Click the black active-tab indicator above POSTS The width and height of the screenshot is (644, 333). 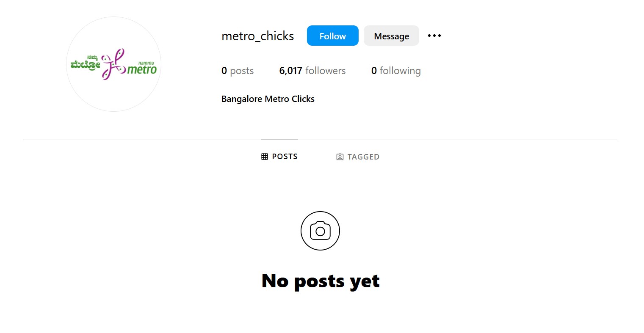click(279, 140)
